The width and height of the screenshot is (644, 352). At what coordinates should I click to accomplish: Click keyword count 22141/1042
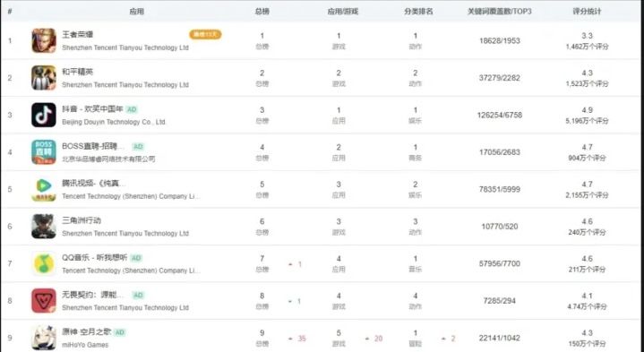click(x=500, y=338)
